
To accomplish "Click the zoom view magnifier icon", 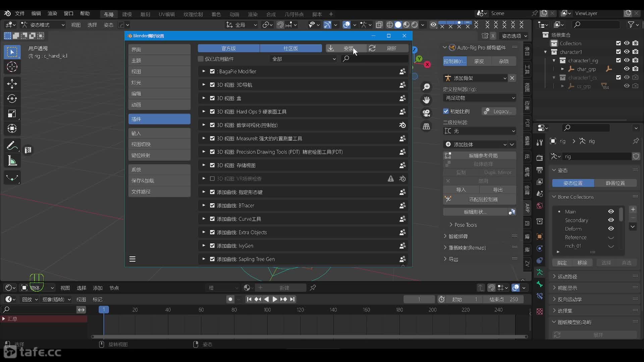I will [x=426, y=87].
